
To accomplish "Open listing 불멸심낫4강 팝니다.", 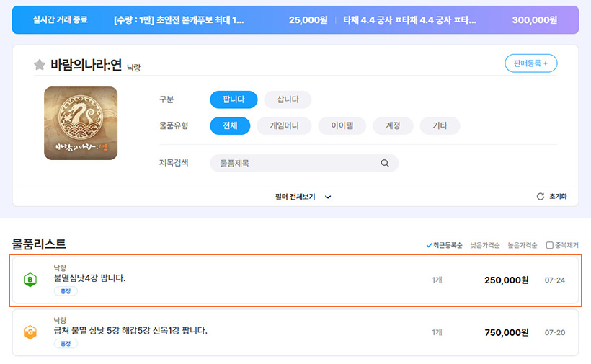I will 89,278.
